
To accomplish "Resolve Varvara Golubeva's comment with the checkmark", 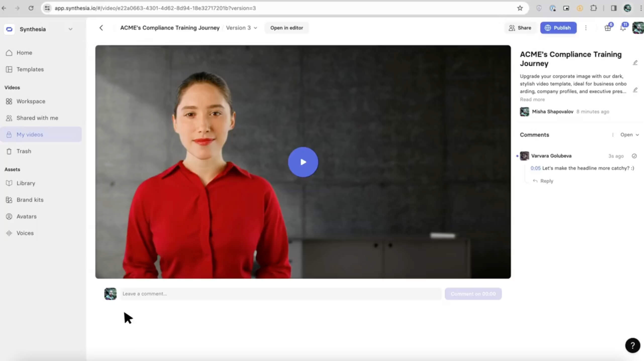I will [634, 156].
